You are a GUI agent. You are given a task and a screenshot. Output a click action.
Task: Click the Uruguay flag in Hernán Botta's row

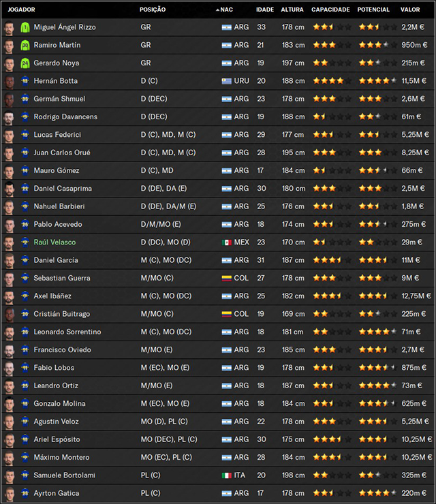(226, 81)
